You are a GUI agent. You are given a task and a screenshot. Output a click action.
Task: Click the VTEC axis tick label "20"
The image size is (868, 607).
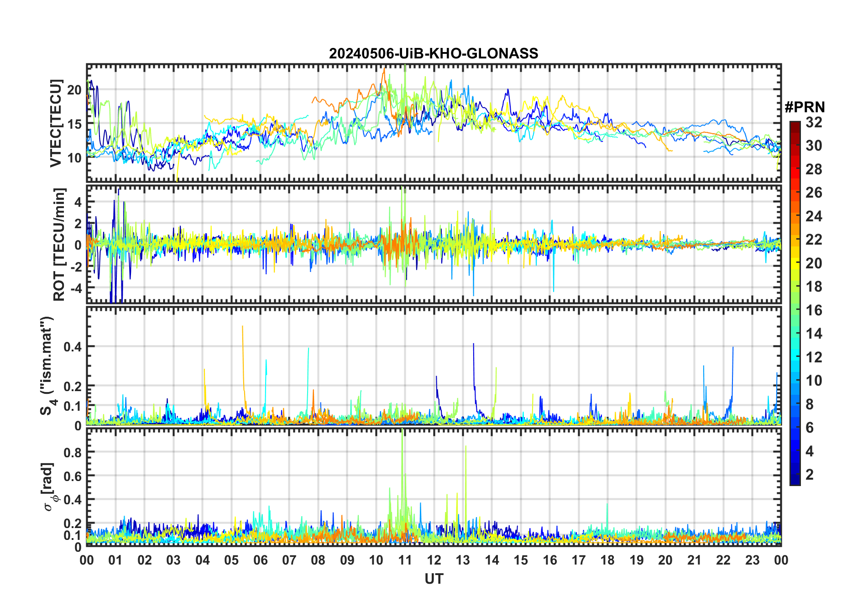74,90
